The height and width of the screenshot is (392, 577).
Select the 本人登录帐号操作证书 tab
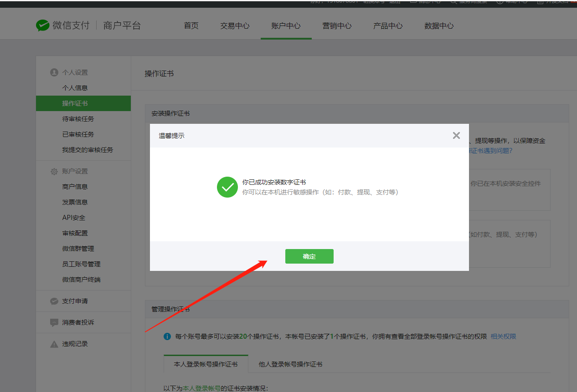(206, 364)
